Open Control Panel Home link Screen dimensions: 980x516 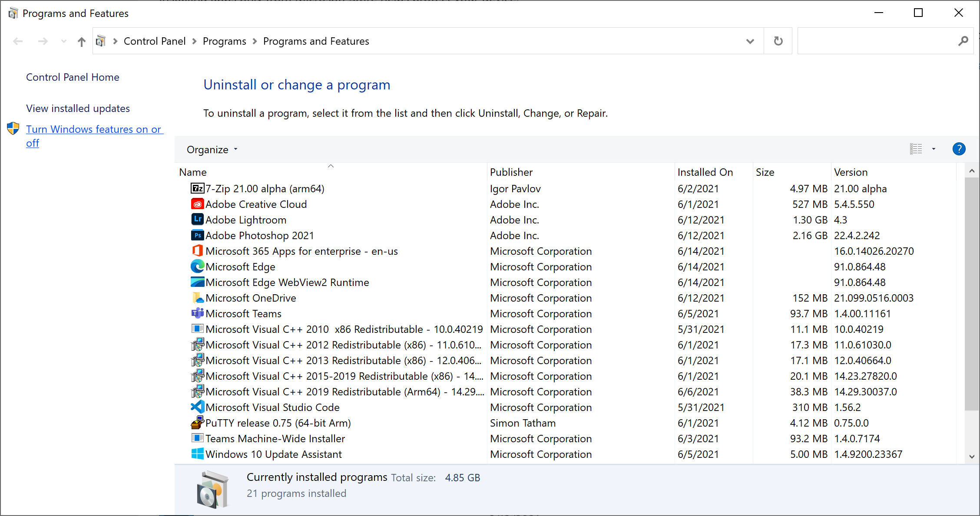[73, 77]
